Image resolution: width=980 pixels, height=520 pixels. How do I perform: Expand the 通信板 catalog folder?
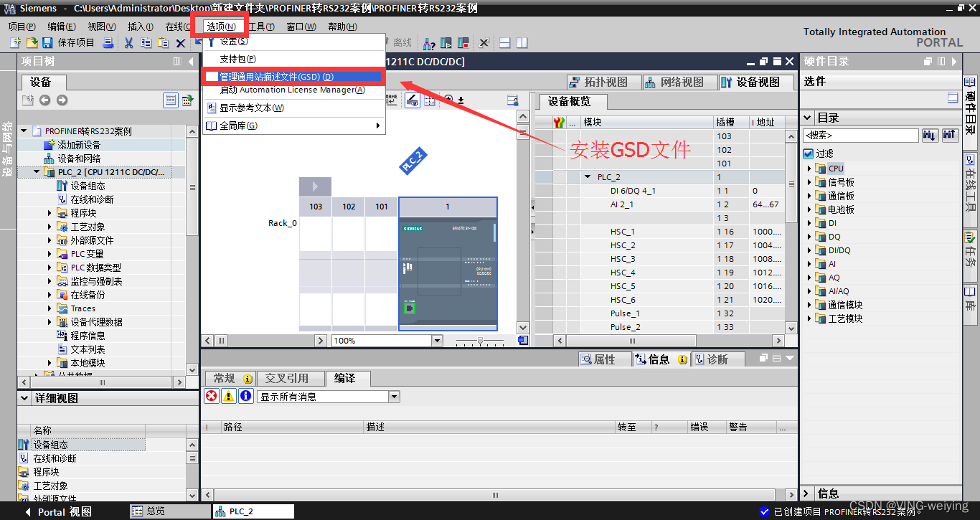809,196
